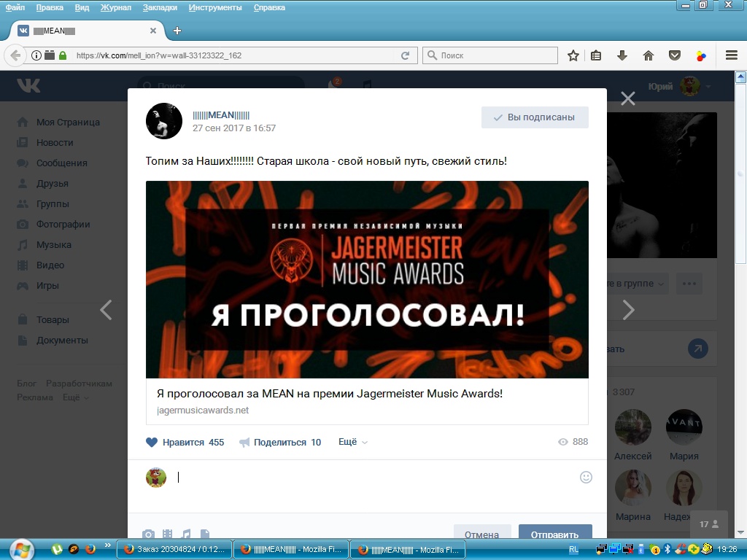Click the CCleaner tray icon
Screen dimensions: 747x560
click(x=681, y=549)
